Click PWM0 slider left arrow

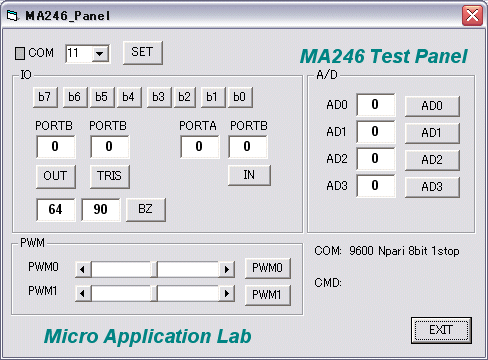click(x=83, y=269)
